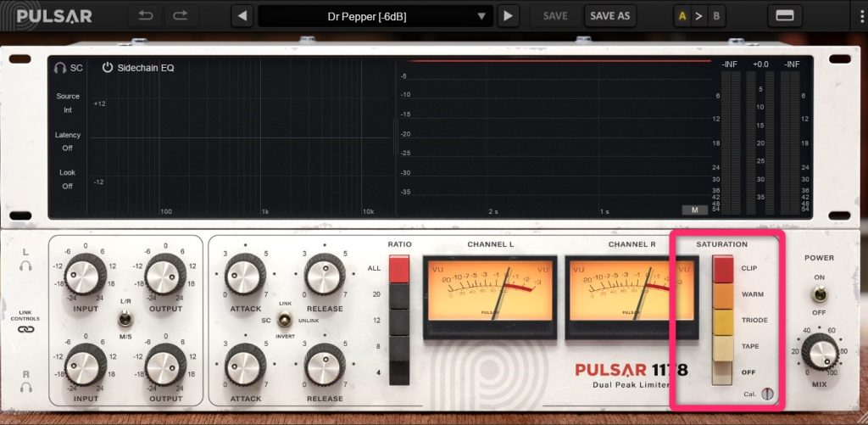Viewport: 868px width, 425px height.
Task: Change the Latency Off setting
Action: 68,148
